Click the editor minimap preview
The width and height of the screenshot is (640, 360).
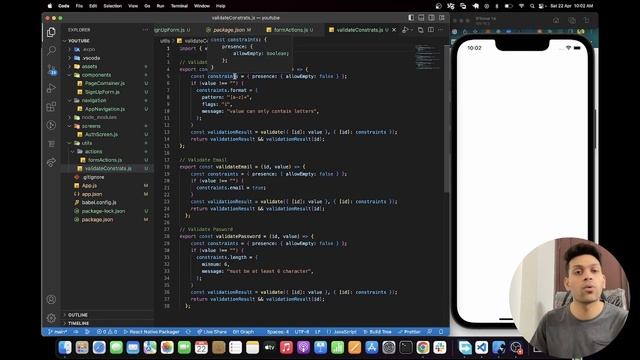point(427,57)
